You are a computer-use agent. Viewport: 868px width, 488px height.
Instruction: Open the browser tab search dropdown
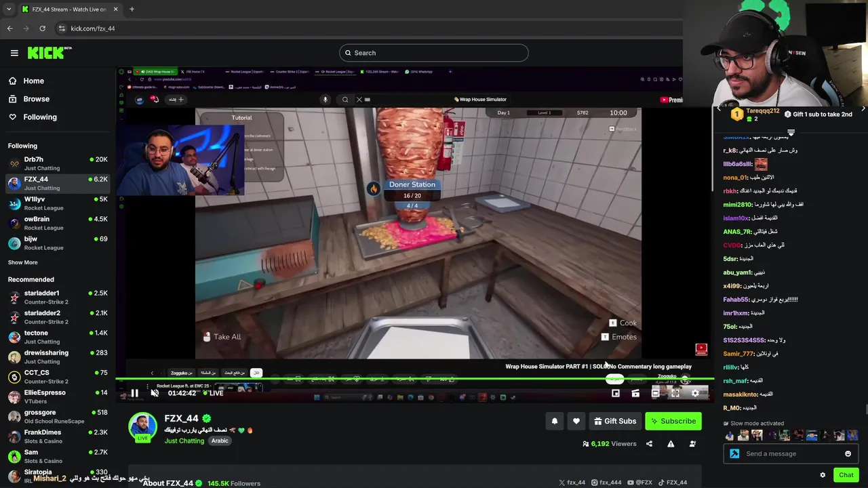point(8,9)
